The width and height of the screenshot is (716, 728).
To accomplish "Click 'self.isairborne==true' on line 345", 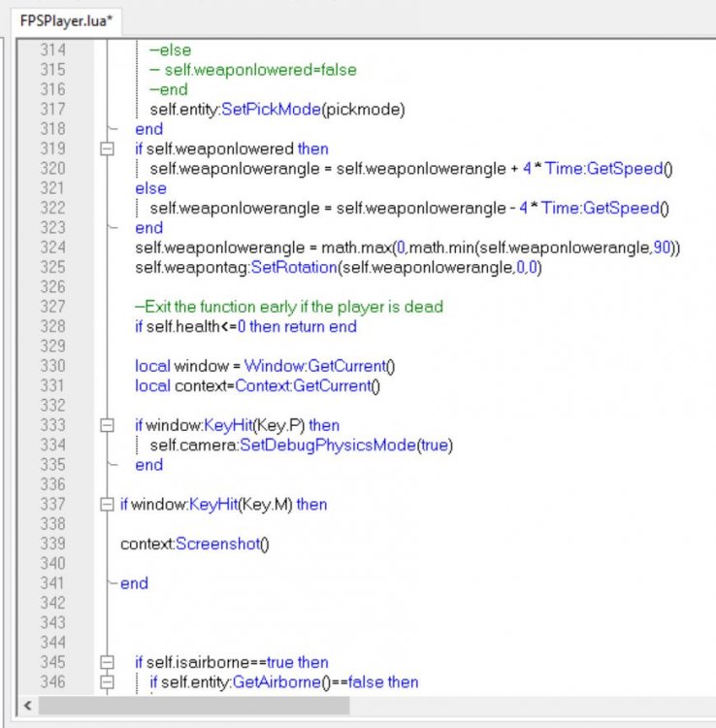I will pyautogui.click(x=220, y=662).
